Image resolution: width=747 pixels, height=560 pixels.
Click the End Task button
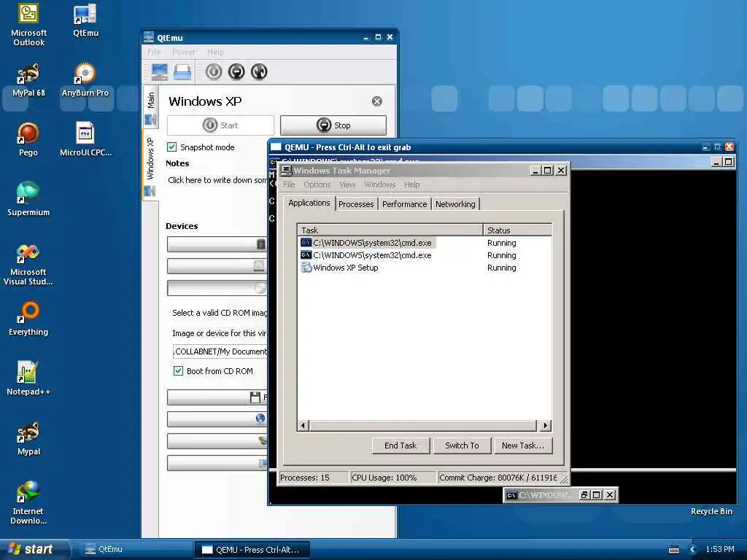(x=400, y=446)
